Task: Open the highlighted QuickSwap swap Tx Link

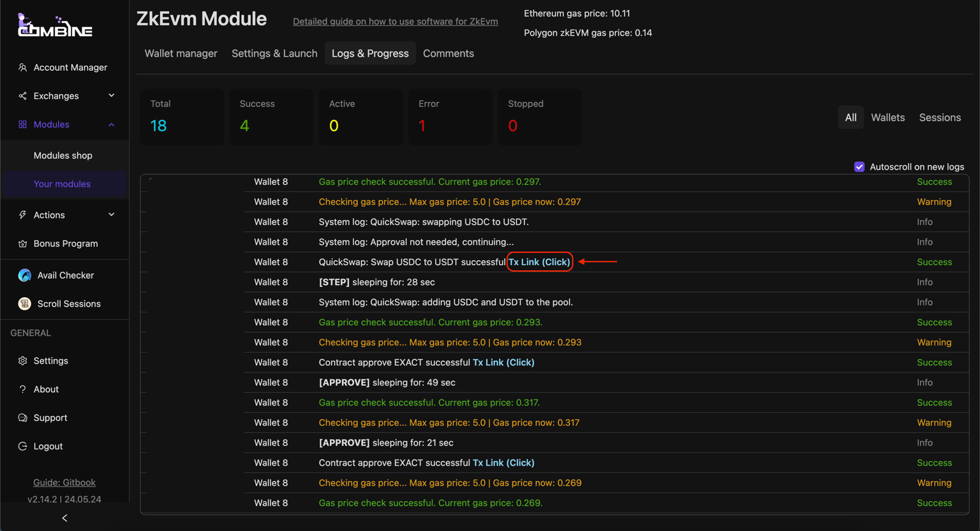Action: (x=539, y=262)
